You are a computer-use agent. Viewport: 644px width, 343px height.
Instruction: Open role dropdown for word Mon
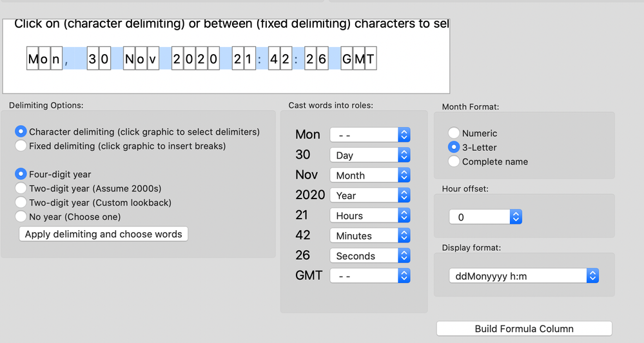click(370, 135)
